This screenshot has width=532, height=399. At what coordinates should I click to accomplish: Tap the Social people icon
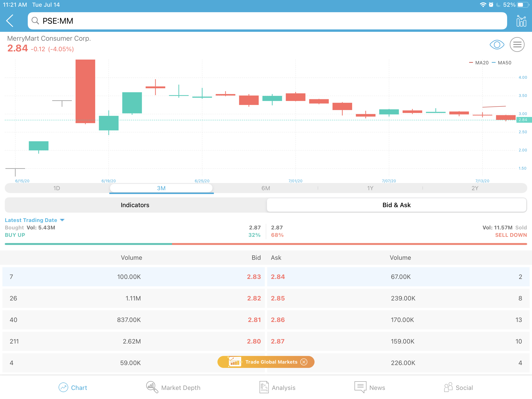tap(448, 387)
